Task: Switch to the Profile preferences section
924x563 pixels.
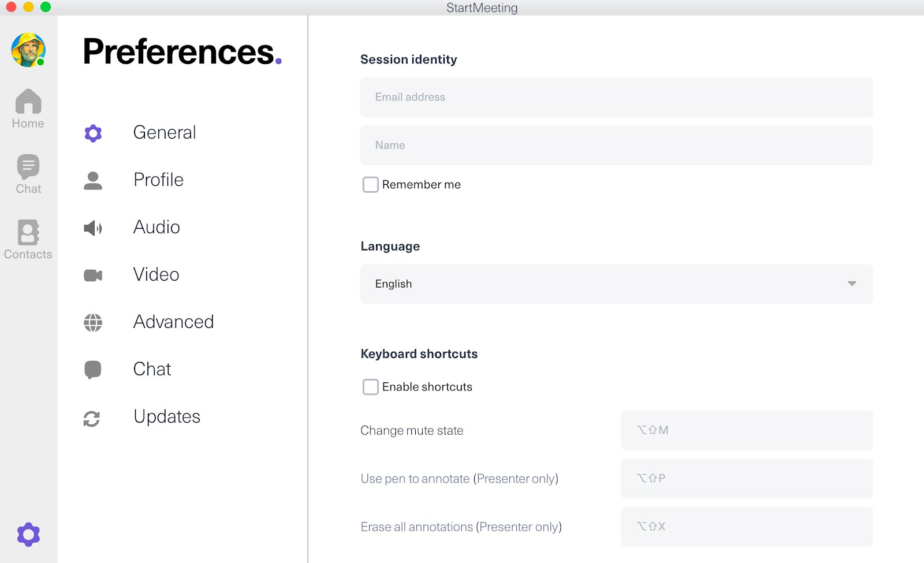Action: [x=158, y=180]
